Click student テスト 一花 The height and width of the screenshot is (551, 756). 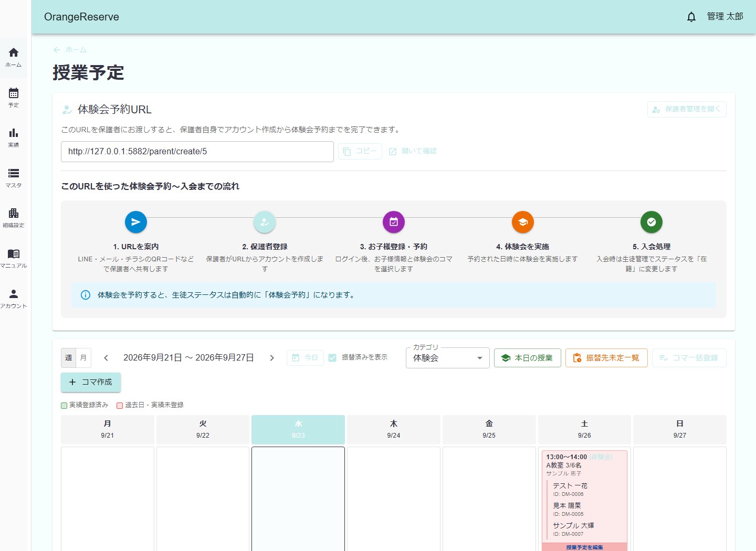point(570,486)
